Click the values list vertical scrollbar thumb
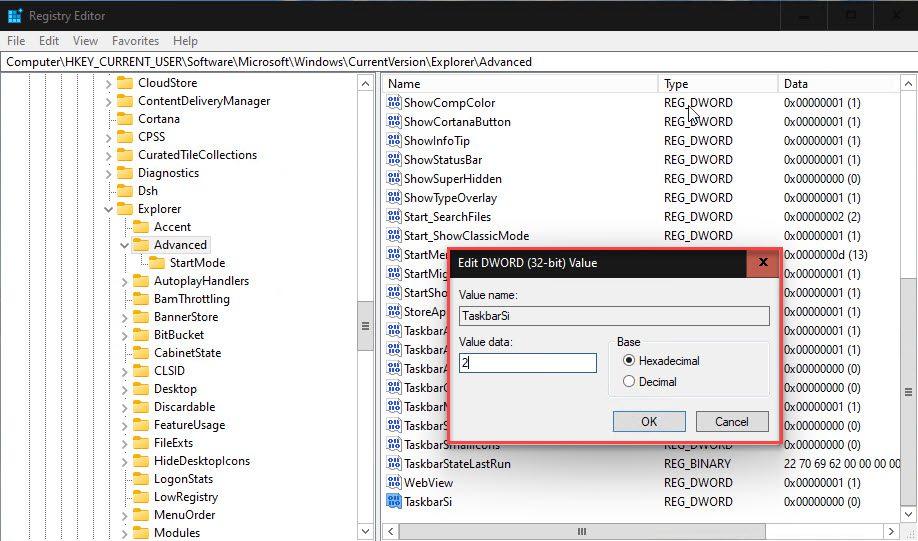 click(909, 392)
